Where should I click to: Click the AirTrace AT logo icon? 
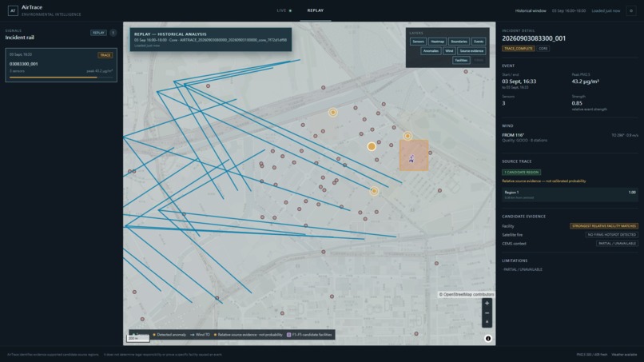13,10
